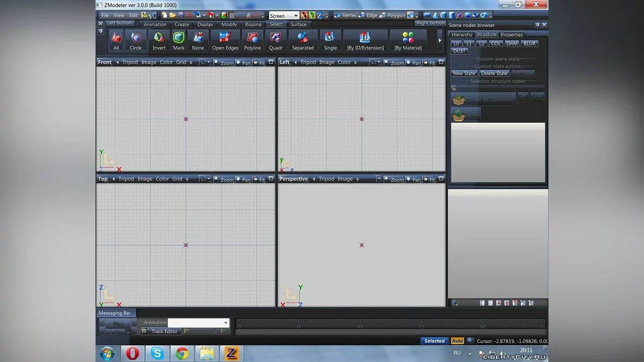Click the By Material selection icon
The height and width of the screenshot is (362, 644).
point(409,39)
